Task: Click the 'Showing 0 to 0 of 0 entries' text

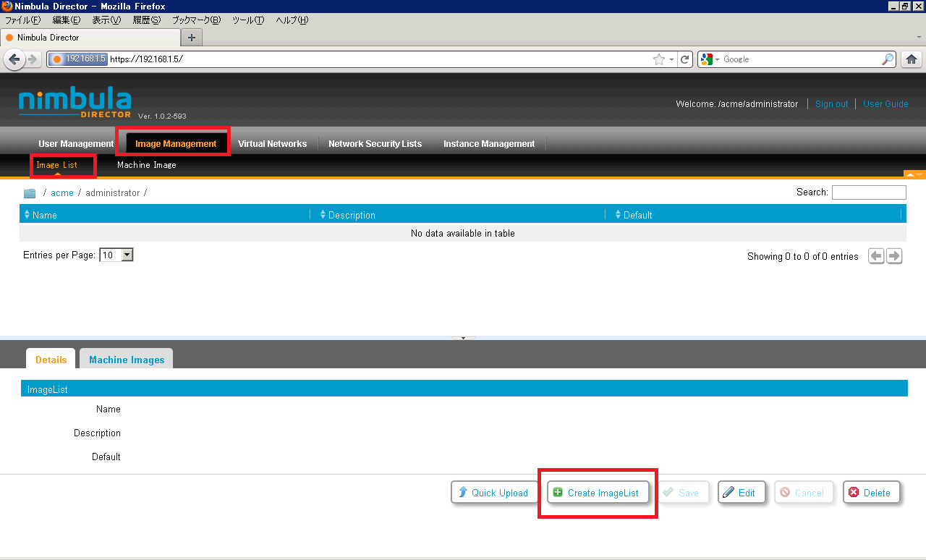Action: (x=803, y=257)
